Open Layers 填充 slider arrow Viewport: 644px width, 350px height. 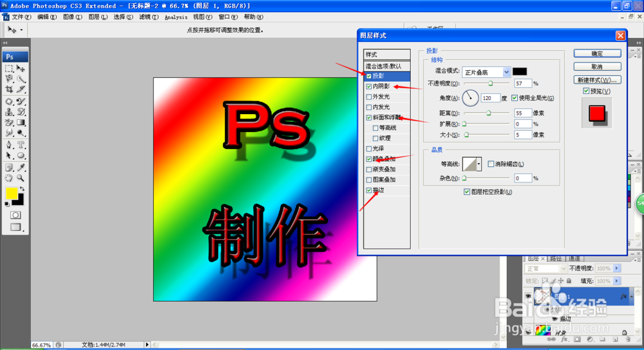point(616,281)
